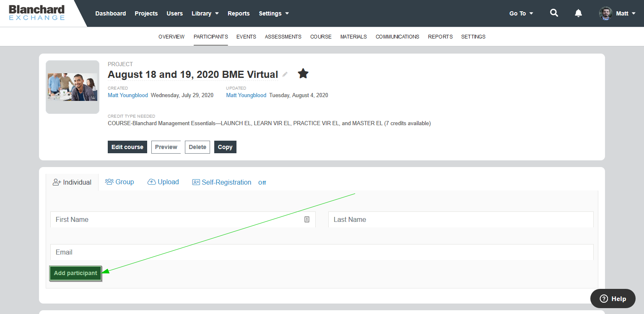Open the ASSESSMENTS tab
Screen dimensions: 644x314
click(283, 37)
